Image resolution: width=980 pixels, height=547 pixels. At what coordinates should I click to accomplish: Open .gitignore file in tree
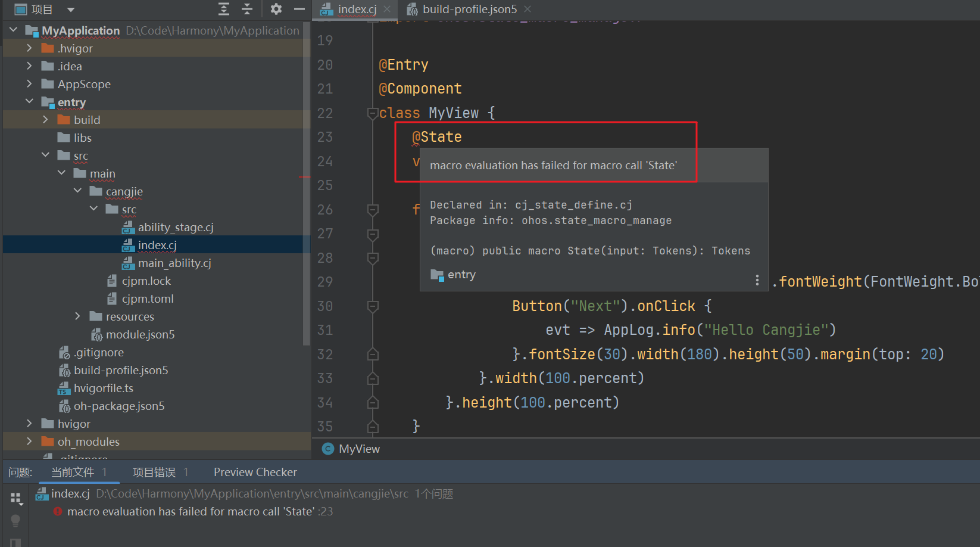pos(99,352)
